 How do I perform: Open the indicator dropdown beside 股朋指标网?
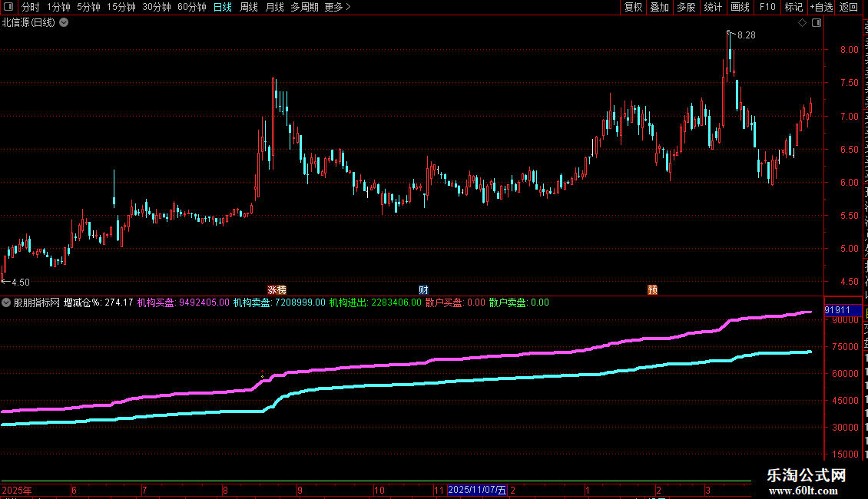click(x=6, y=302)
